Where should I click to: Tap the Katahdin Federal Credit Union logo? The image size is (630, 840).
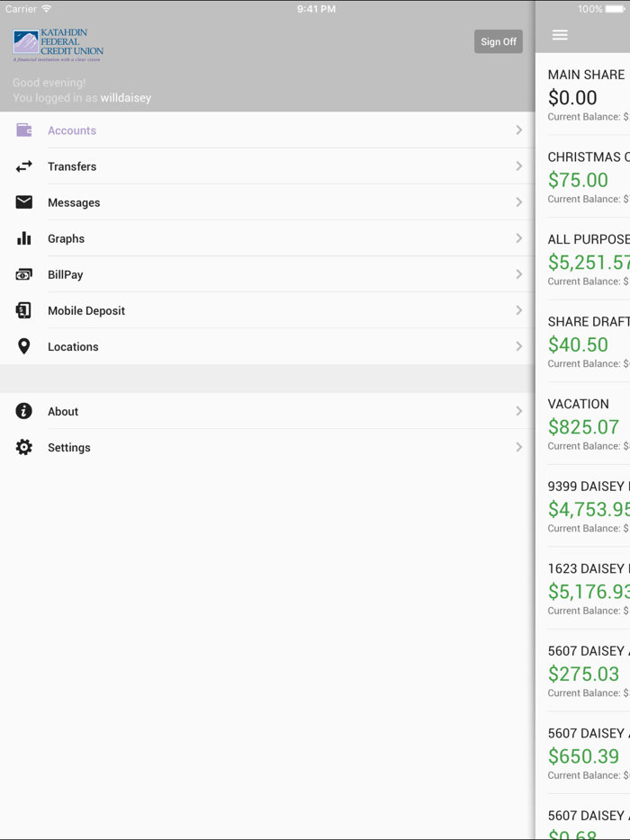tap(58, 45)
